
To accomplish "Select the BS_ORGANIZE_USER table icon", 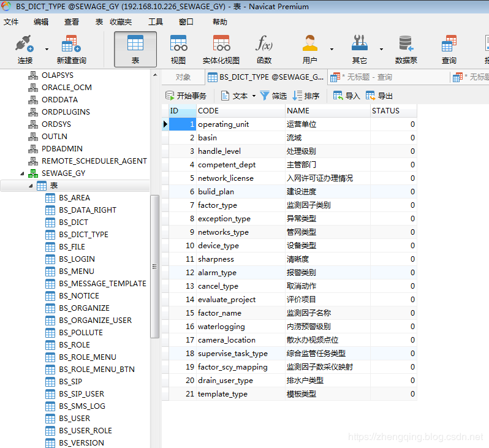I will click(50, 321).
